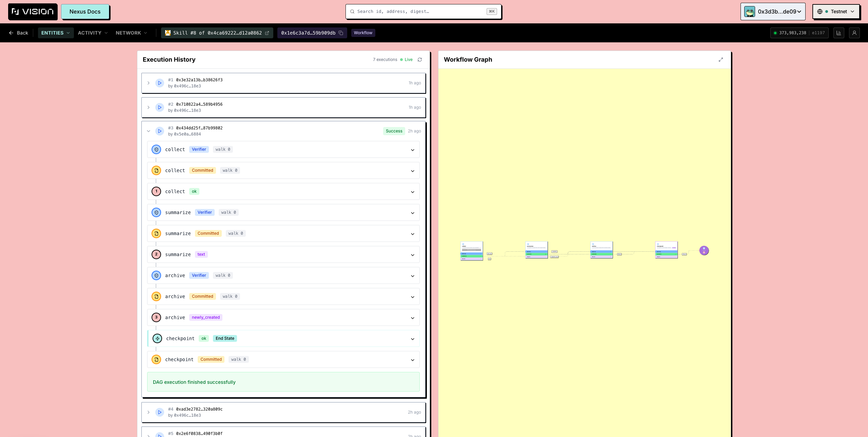Select the collect node in Workflow Graph
Screen dimensions: 868x437
472,251
